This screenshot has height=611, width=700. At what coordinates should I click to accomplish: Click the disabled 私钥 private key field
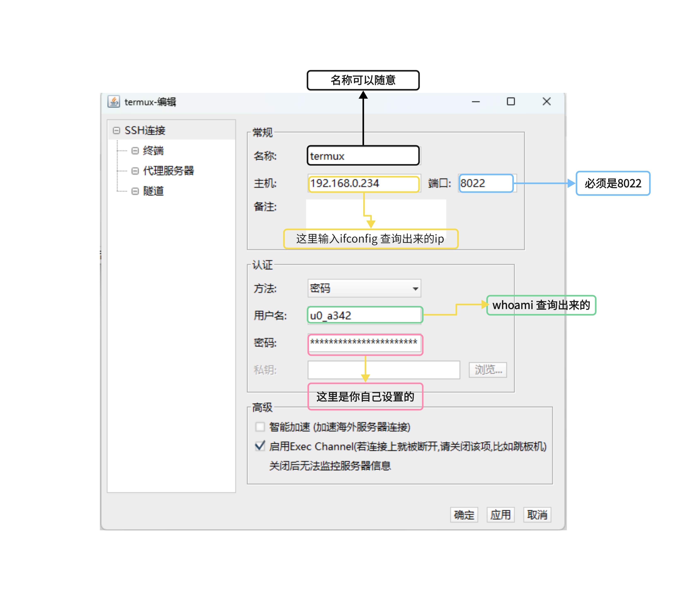pos(384,370)
